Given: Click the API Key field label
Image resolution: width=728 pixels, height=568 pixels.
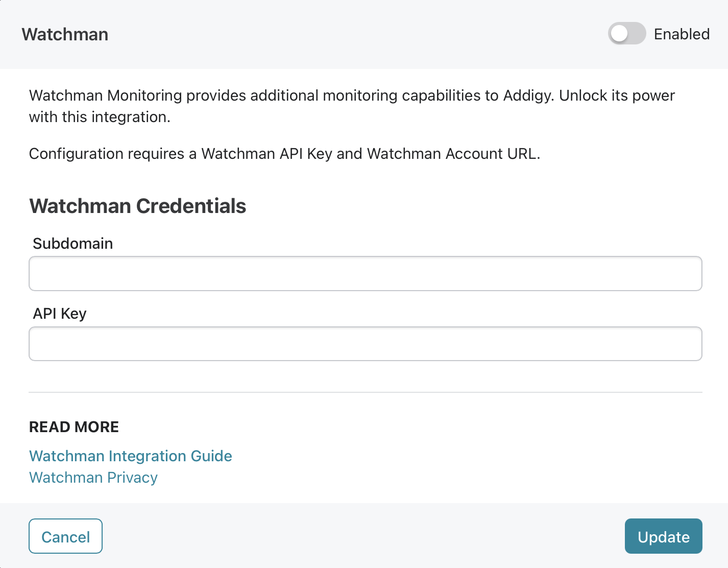Looking at the screenshot, I should pos(60,314).
